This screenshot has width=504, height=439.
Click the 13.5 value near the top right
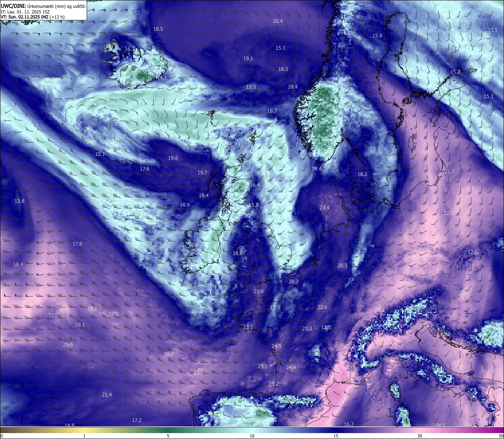click(x=493, y=30)
